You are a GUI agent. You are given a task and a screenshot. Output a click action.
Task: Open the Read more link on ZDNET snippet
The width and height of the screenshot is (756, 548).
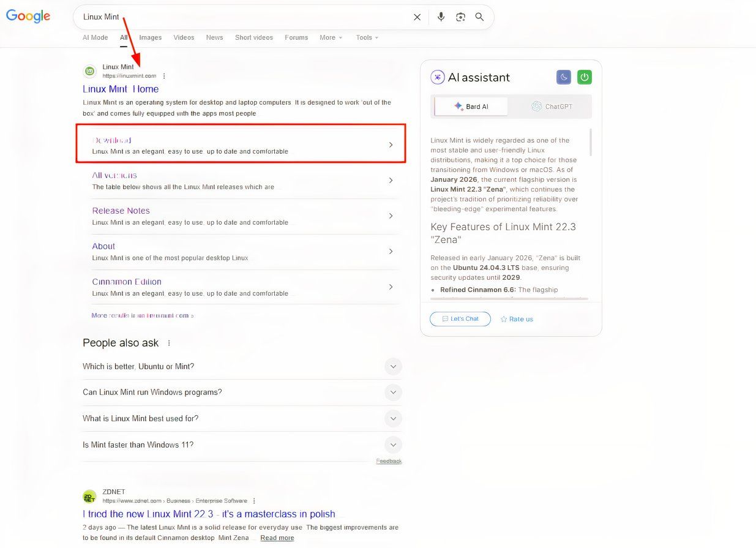(277, 538)
